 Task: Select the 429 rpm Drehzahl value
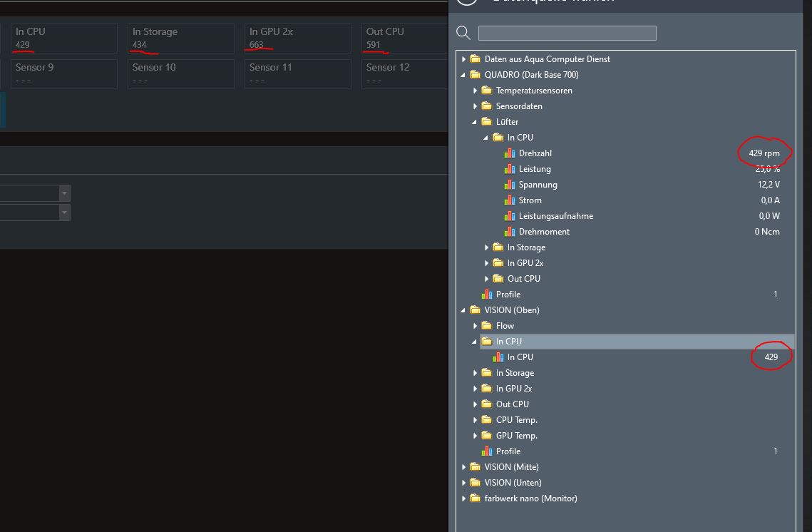764,153
